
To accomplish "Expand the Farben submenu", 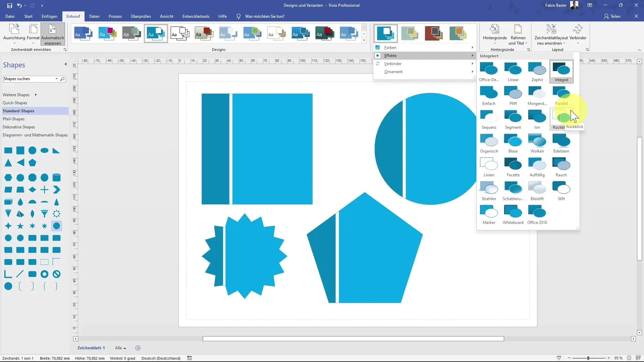I will [425, 47].
